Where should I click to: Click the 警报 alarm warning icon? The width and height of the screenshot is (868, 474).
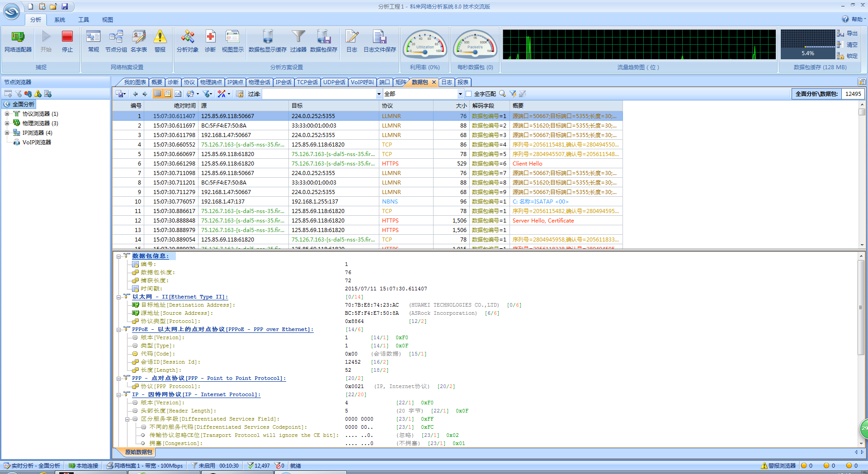tap(160, 37)
